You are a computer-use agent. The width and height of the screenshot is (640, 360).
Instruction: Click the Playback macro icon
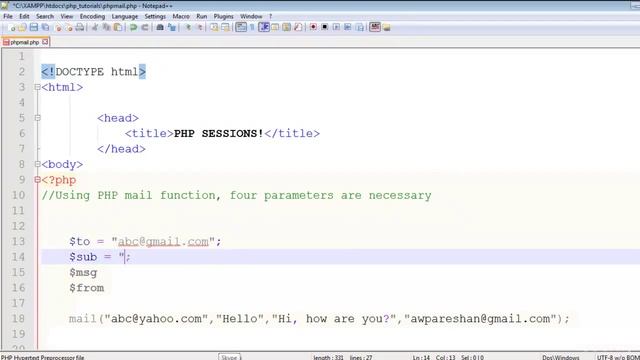(x=336, y=27)
